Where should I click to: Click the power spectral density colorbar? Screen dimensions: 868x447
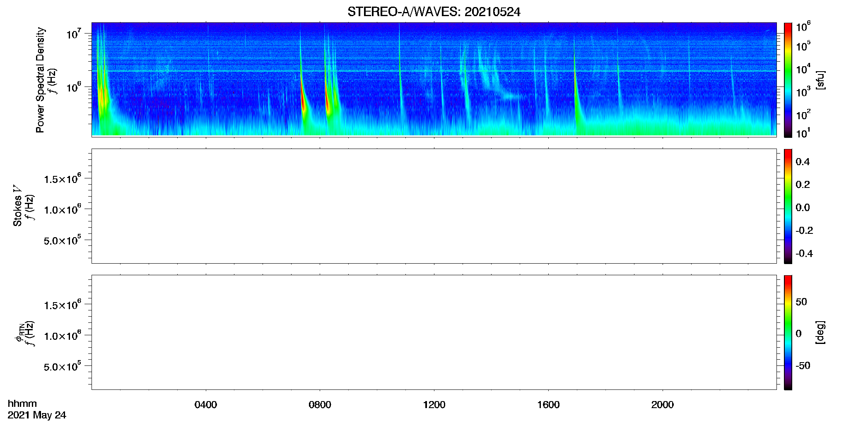(x=788, y=80)
